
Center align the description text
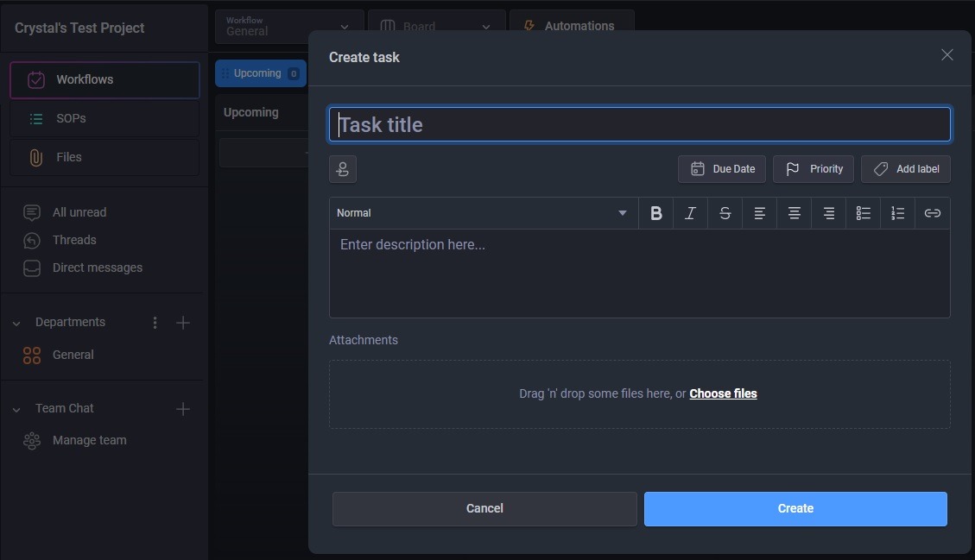pos(795,212)
